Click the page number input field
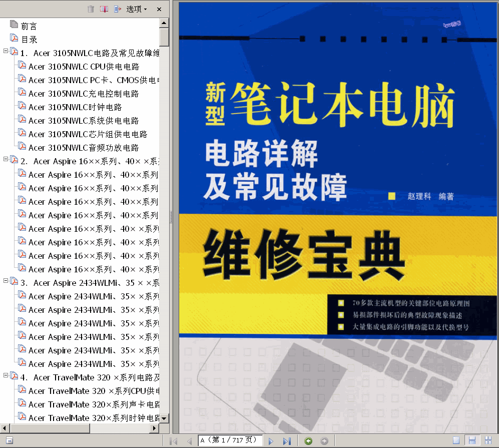 [x=229, y=440]
